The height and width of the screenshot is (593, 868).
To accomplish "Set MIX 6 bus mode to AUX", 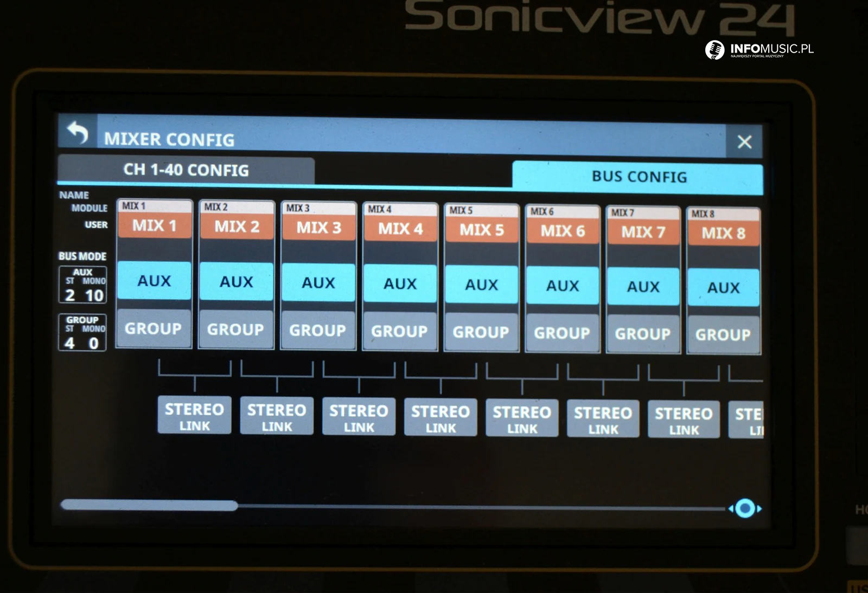I will click(x=563, y=286).
